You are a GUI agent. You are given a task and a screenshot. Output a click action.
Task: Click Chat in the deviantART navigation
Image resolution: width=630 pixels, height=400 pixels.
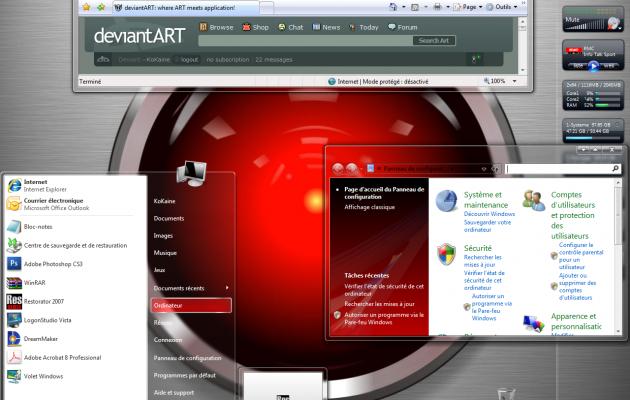(x=291, y=27)
